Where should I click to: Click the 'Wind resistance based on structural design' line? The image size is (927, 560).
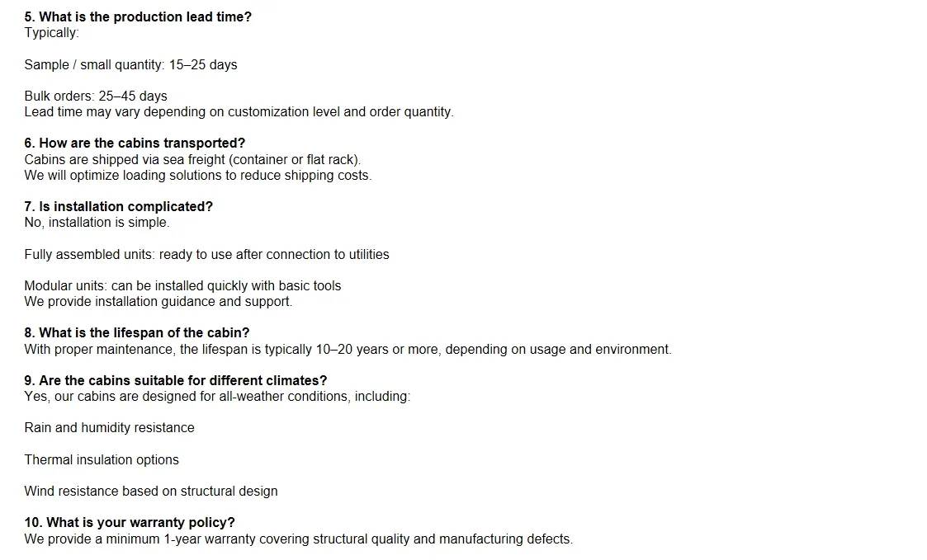(150, 491)
